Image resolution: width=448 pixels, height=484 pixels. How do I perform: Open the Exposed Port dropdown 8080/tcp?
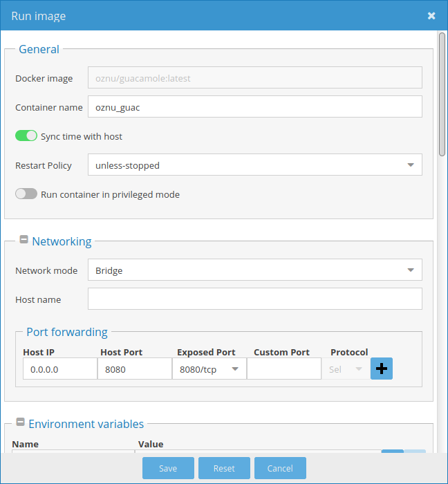(x=209, y=369)
